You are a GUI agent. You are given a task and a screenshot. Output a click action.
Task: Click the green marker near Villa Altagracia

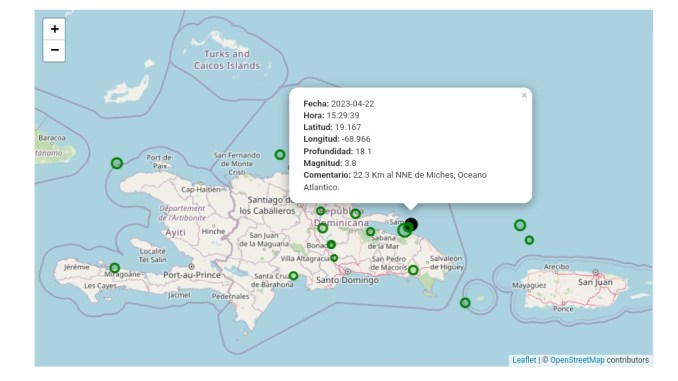click(x=334, y=258)
